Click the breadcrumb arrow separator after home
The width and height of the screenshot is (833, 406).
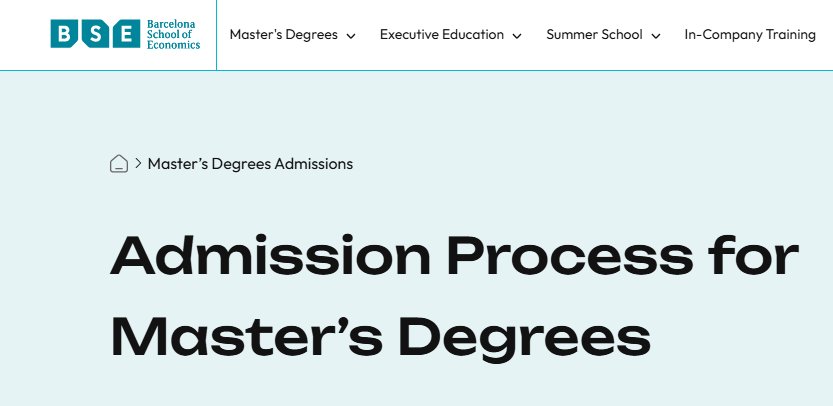tap(138, 164)
